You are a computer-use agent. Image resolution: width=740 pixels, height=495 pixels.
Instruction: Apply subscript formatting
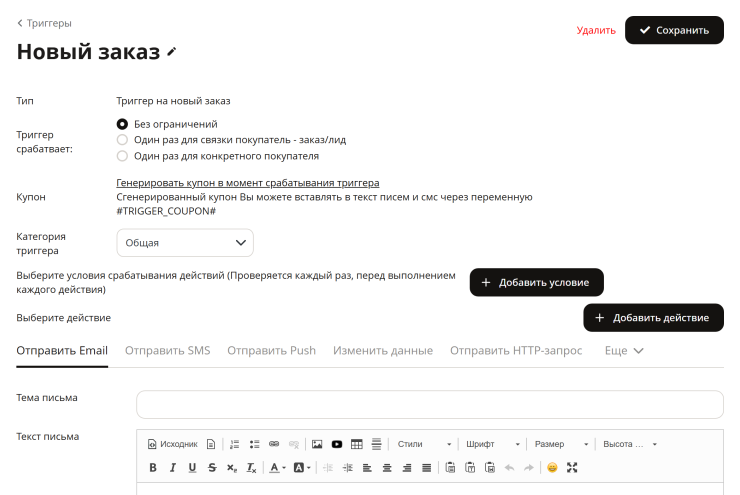(232, 468)
